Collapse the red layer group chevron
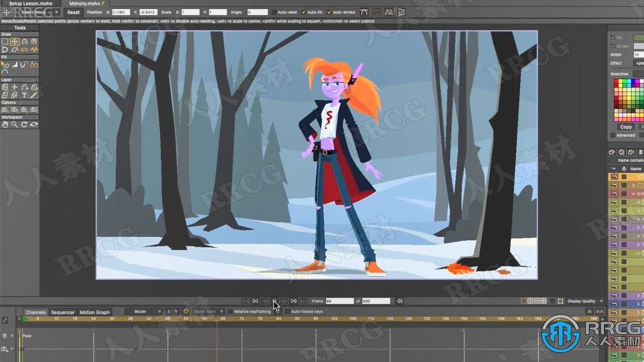This screenshot has width=644, height=362. [x=633, y=194]
